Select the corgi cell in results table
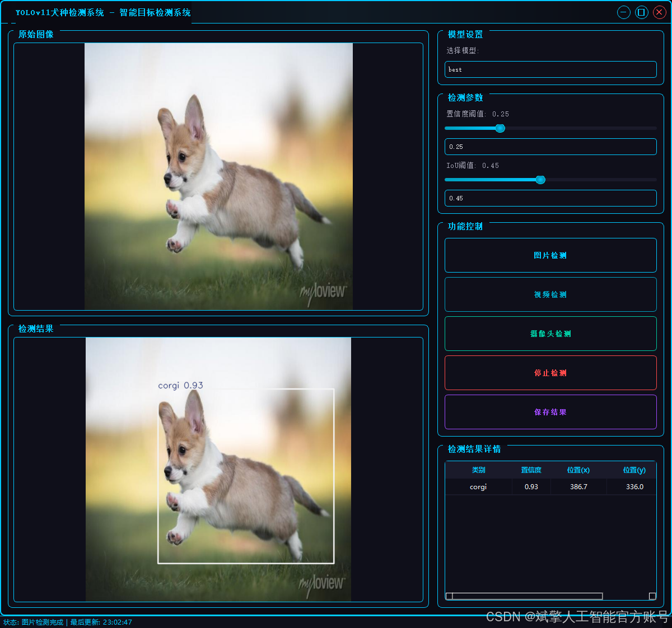 (x=479, y=487)
